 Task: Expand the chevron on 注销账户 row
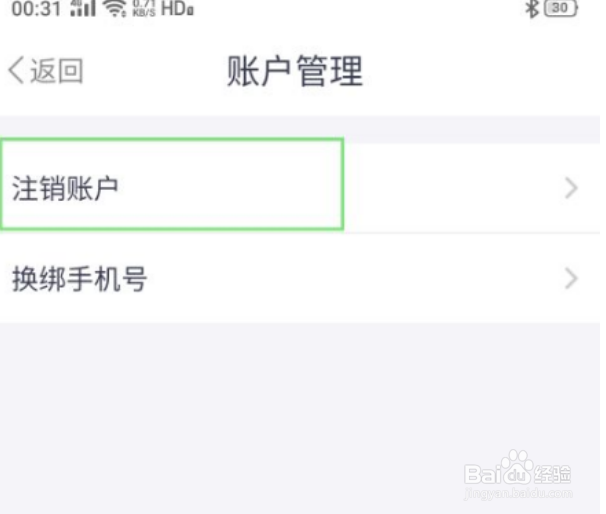coord(571,188)
